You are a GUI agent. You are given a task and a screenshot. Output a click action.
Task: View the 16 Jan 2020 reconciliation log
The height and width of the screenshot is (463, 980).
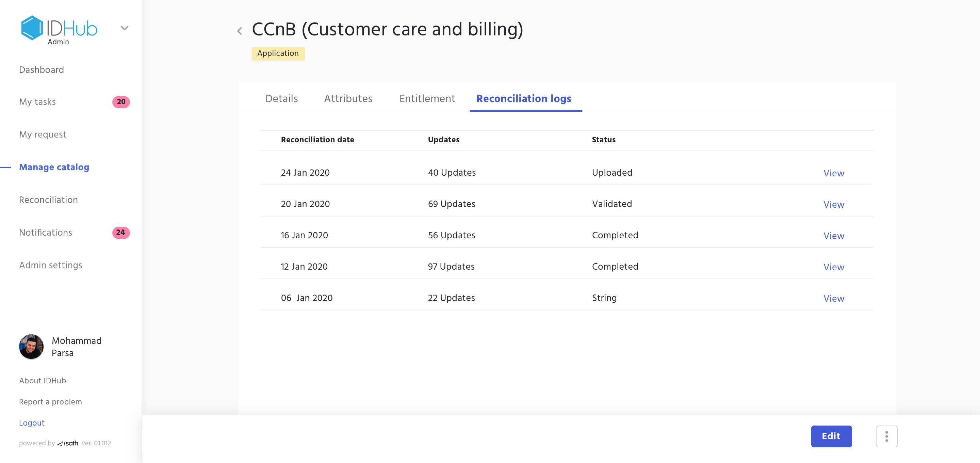click(x=834, y=236)
